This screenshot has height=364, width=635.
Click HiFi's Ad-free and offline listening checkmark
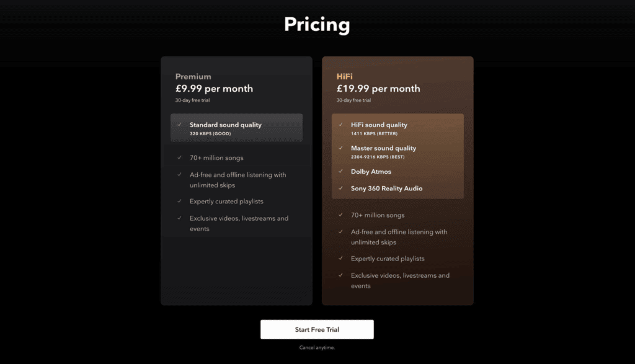coord(340,231)
